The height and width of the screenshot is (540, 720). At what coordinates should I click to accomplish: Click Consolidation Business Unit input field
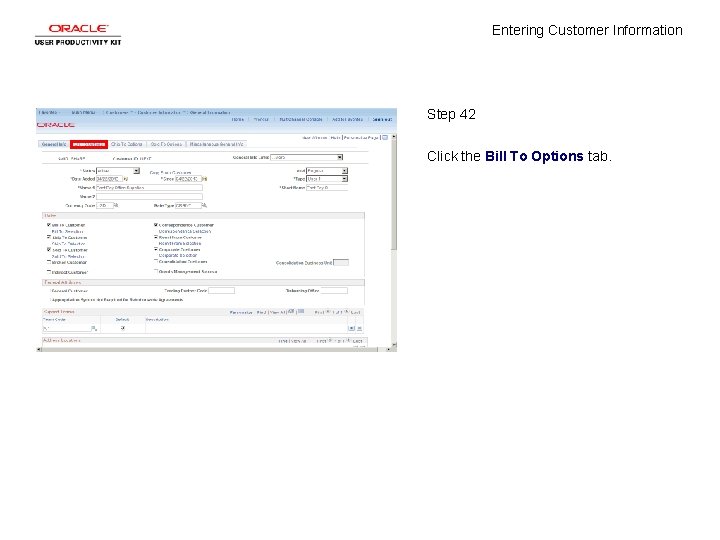tap(341, 263)
